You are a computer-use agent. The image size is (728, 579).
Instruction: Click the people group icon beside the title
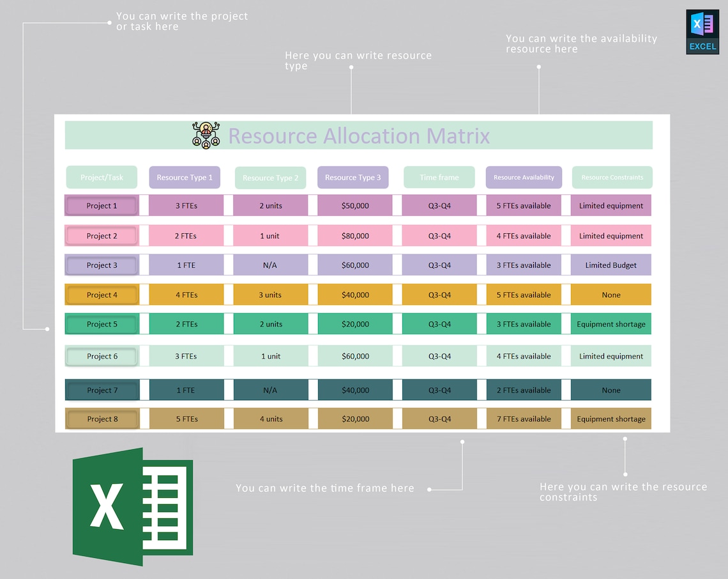pyautogui.click(x=206, y=135)
